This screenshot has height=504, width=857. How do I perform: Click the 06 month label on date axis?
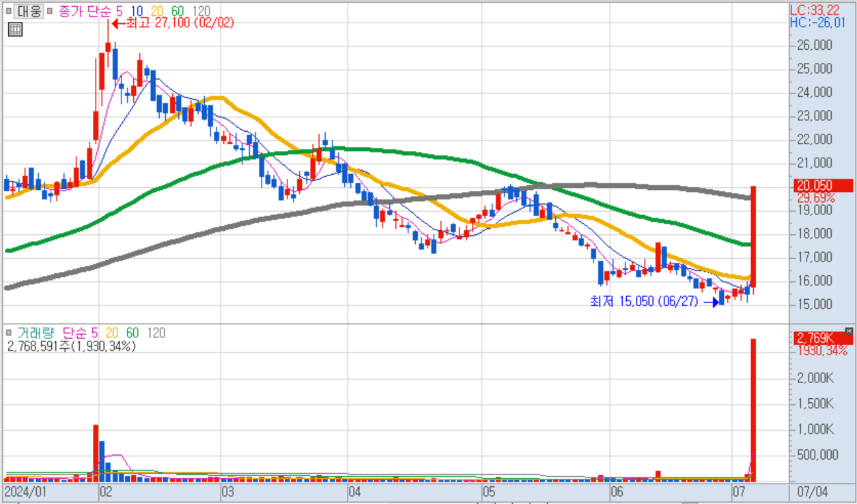point(616,492)
